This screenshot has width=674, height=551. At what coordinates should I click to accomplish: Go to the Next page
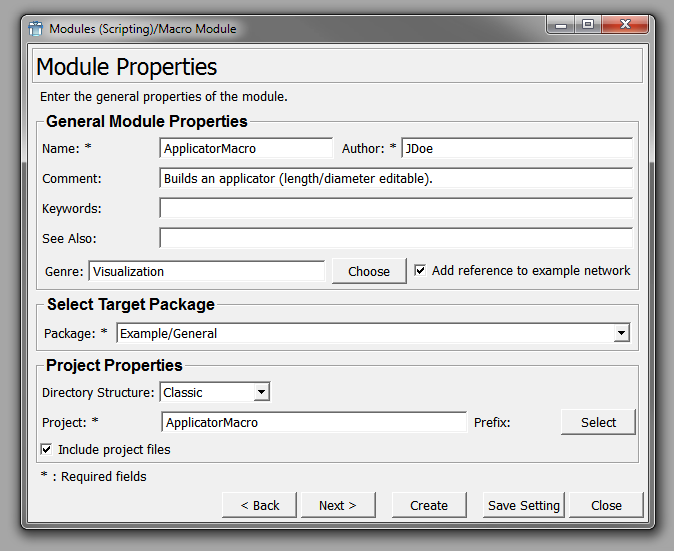tap(337, 505)
